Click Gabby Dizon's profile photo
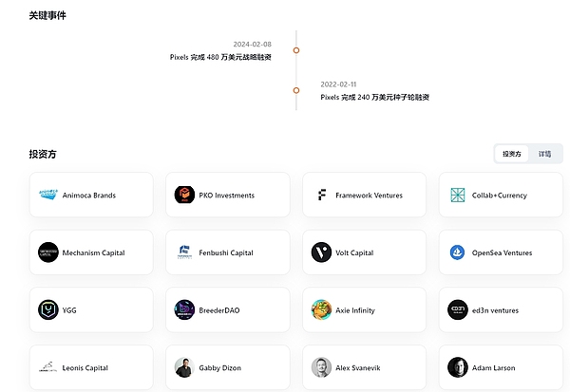The height and width of the screenshot is (392, 570). pyautogui.click(x=184, y=367)
